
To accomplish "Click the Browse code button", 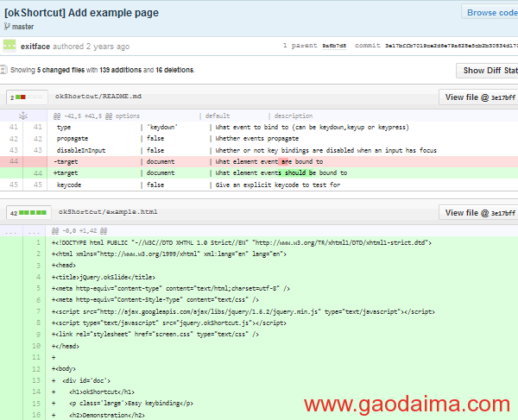I will tap(490, 13).
